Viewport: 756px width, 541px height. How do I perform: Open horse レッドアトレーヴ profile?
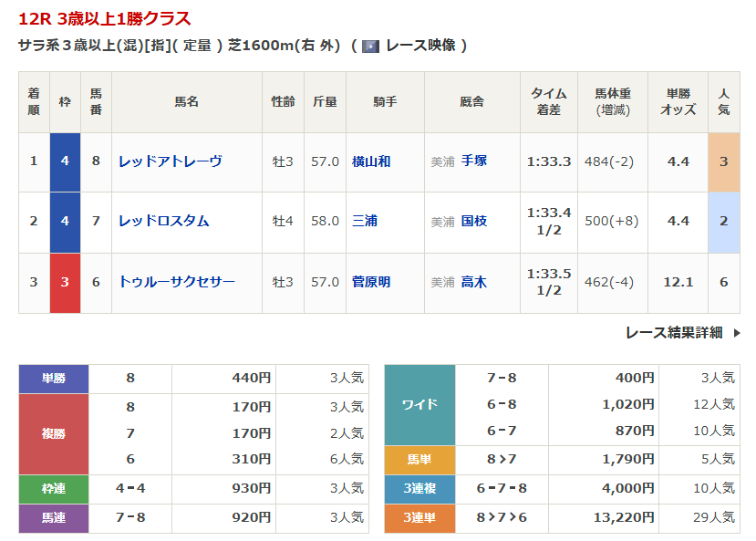[170, 161]
